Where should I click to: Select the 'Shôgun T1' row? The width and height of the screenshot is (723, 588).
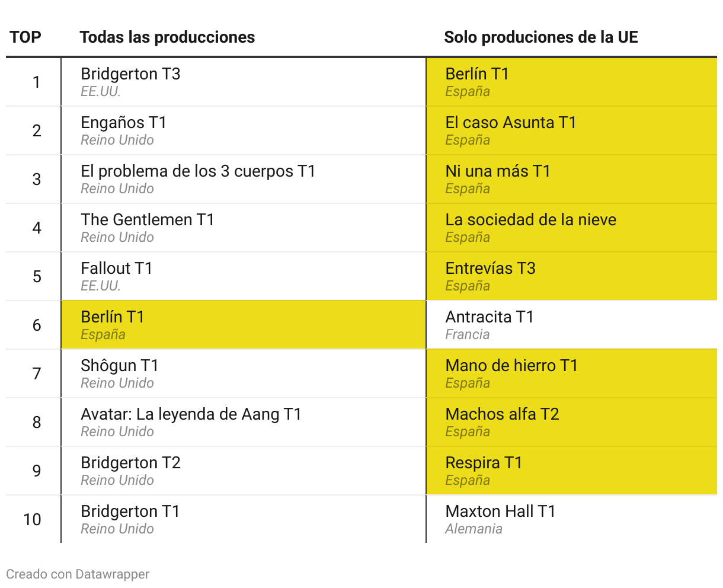tap(120, 366)
